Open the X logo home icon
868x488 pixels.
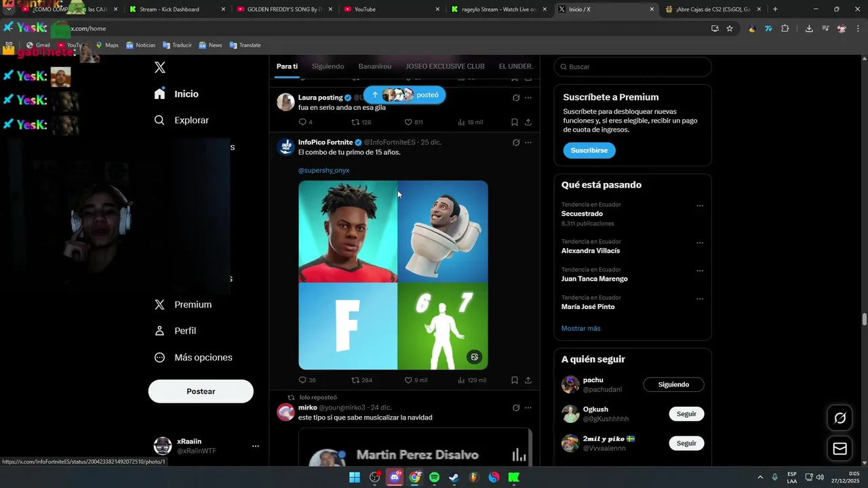click(160, 67)
